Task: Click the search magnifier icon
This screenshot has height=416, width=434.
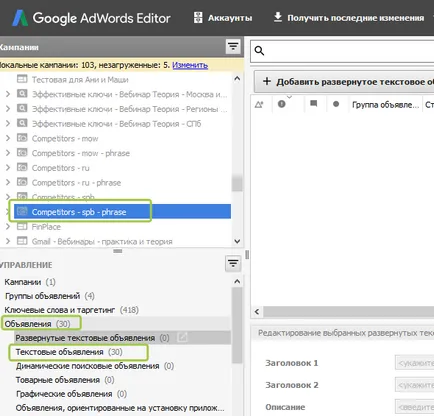Action: pyautogui.click(x=259, y=51)
